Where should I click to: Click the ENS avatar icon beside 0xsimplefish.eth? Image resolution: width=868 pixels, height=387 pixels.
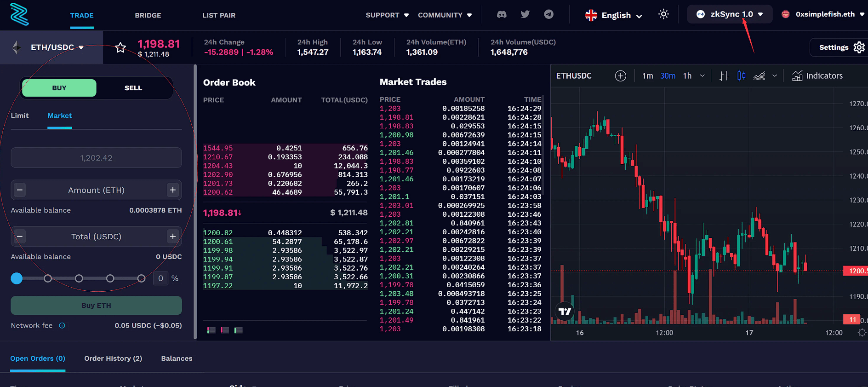[786, 14]
